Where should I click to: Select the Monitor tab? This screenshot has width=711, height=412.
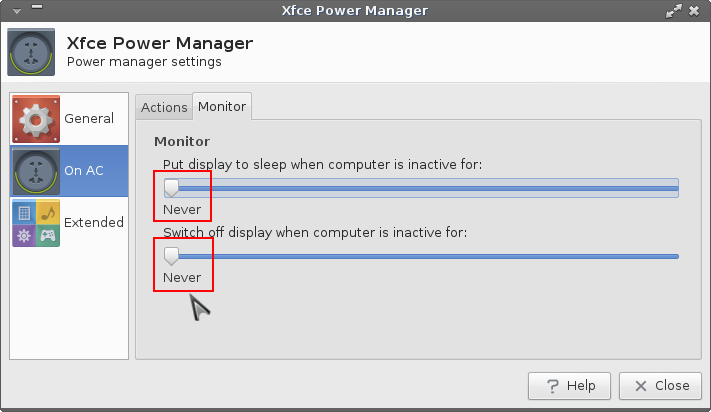(222, 107)
